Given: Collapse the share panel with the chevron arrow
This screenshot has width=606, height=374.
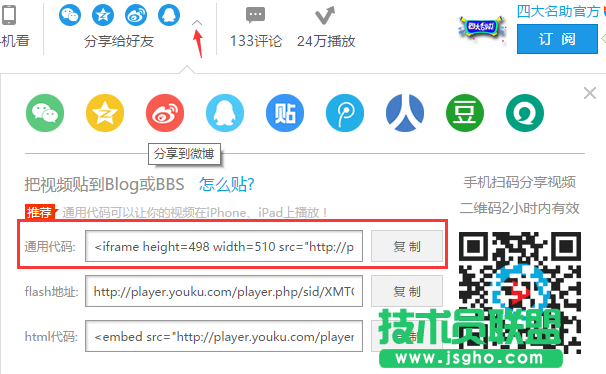Looking at the screenshot, I should pos(197,23).
